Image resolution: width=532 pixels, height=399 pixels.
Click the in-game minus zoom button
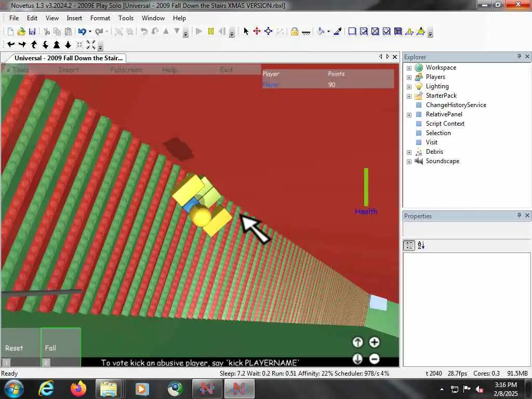click(x=374, y=359)
